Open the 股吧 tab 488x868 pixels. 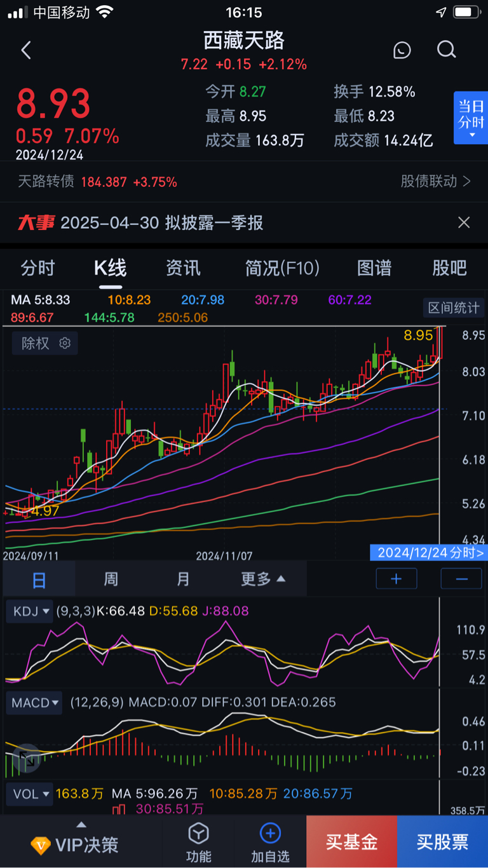pos(449,268)
